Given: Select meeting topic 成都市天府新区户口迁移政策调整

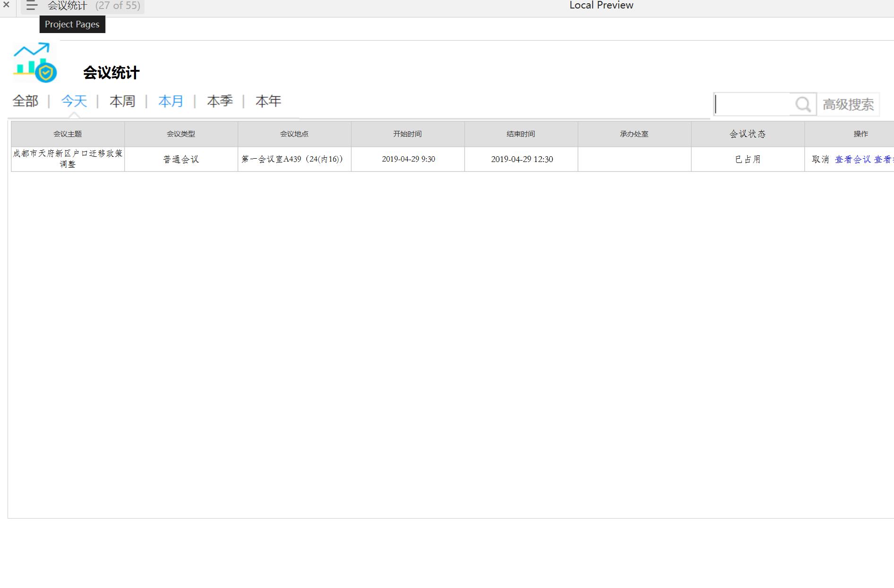Looking at the screenshot, I should pyautogui.click(x=68, y=159).
